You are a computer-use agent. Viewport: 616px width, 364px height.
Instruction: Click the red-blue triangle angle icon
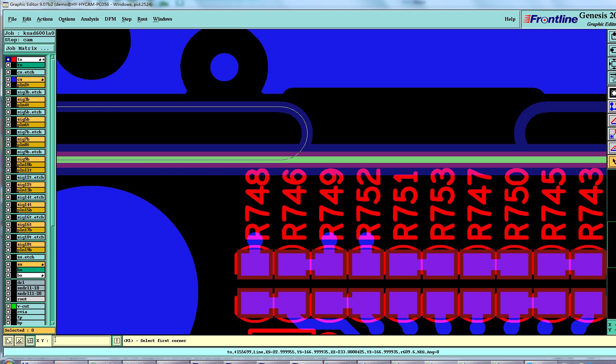[x=612, y=148]
